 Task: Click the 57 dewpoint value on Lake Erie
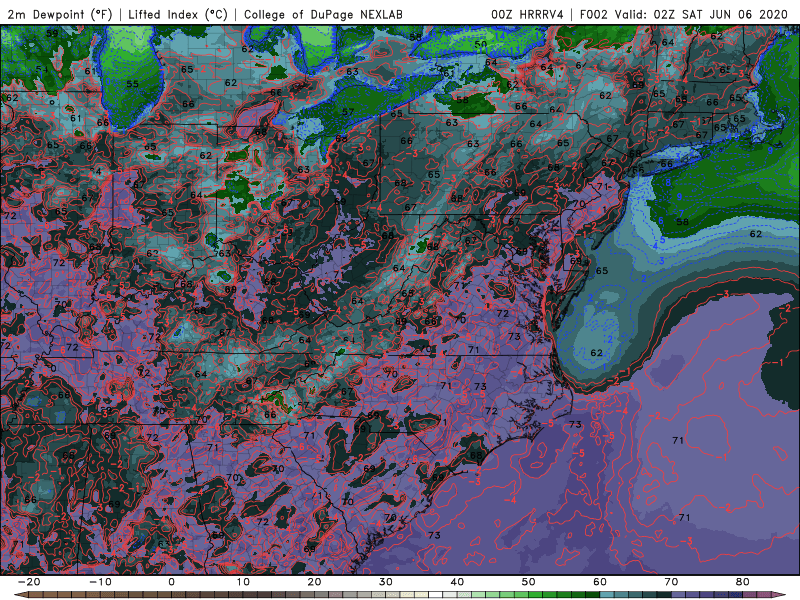point(348,112)
